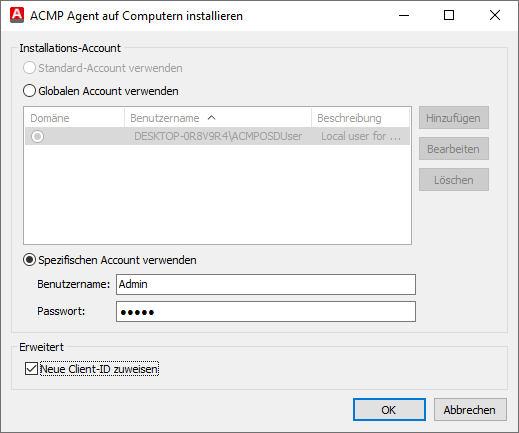The height and width of the screenshot is (433, 519).
Task: Cancel with the Abbrechen button
Action: point(470,409)
